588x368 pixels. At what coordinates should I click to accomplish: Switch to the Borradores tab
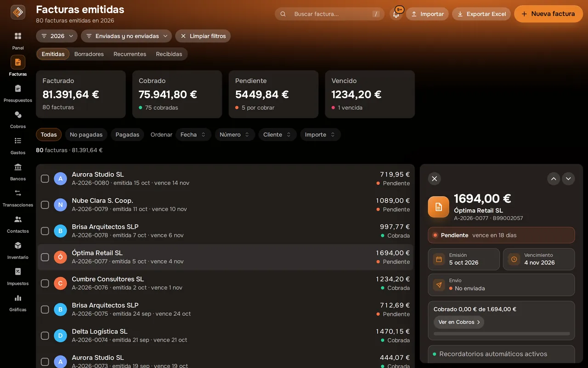(89, 54)
